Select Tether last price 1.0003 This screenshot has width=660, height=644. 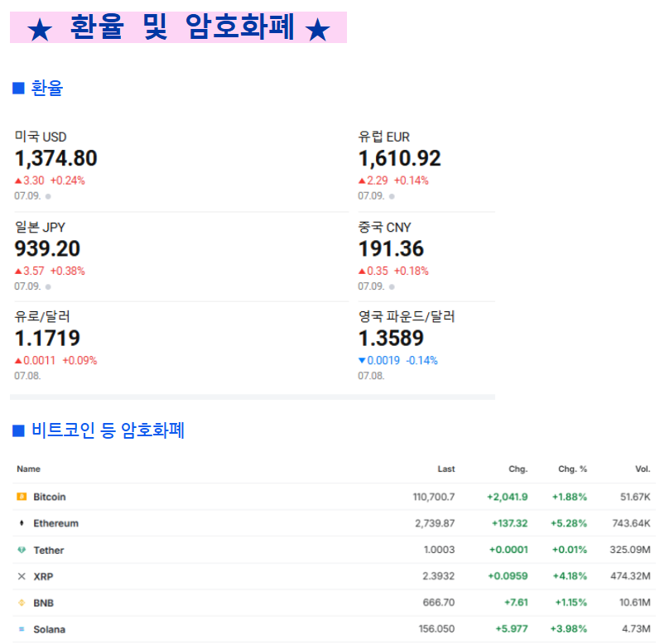coord(440,550)
